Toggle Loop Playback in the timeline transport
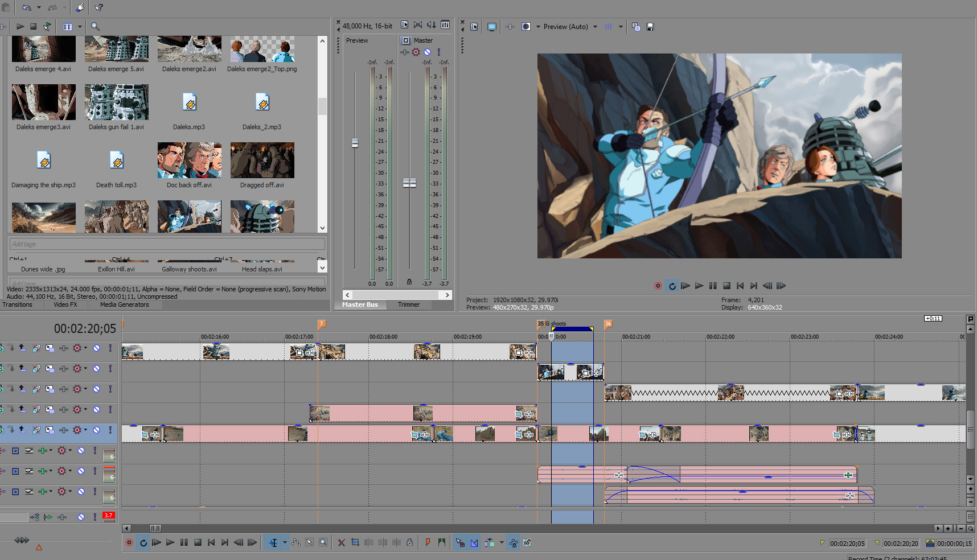The width and height of the screenshot is (977, 560). (143, 543)
